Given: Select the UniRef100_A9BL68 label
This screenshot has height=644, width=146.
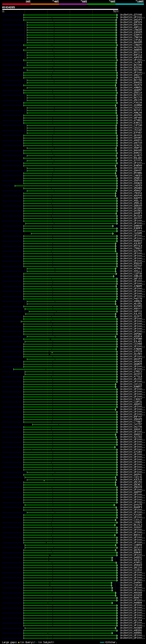Looking at the screenshot, I should 131,276.
